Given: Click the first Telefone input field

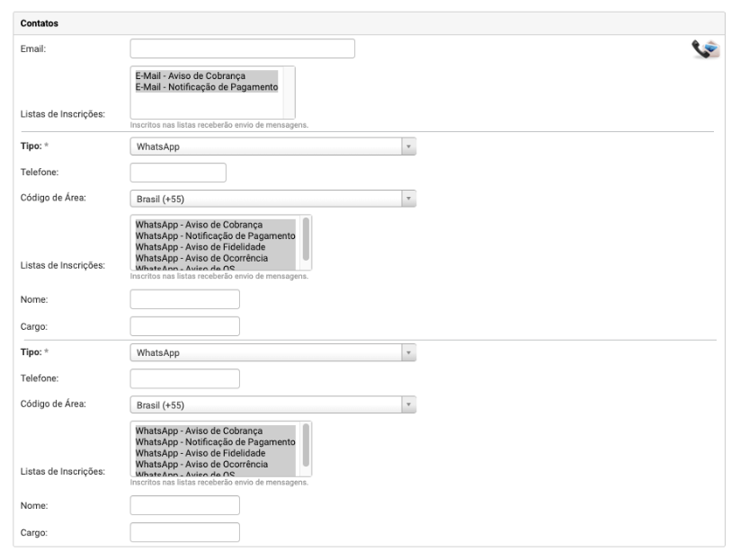Looking at the screenshot, I should (x=178, y=173).
